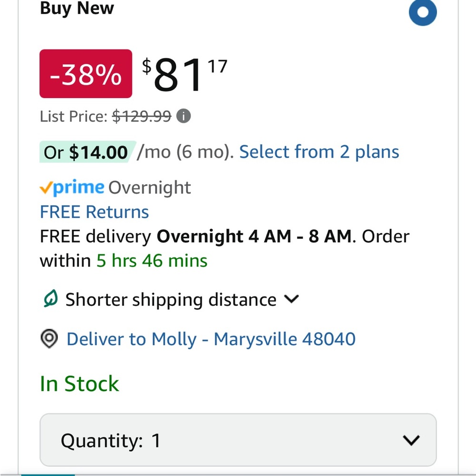
Task: Click the In Stock status text
Action: tap(79, 384)
